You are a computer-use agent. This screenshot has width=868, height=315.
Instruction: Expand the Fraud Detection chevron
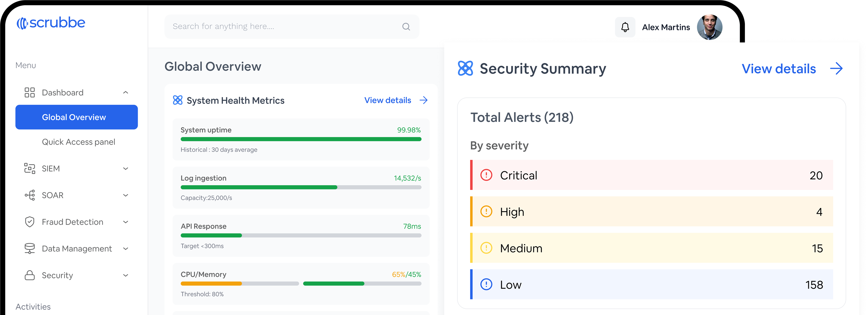126,222
